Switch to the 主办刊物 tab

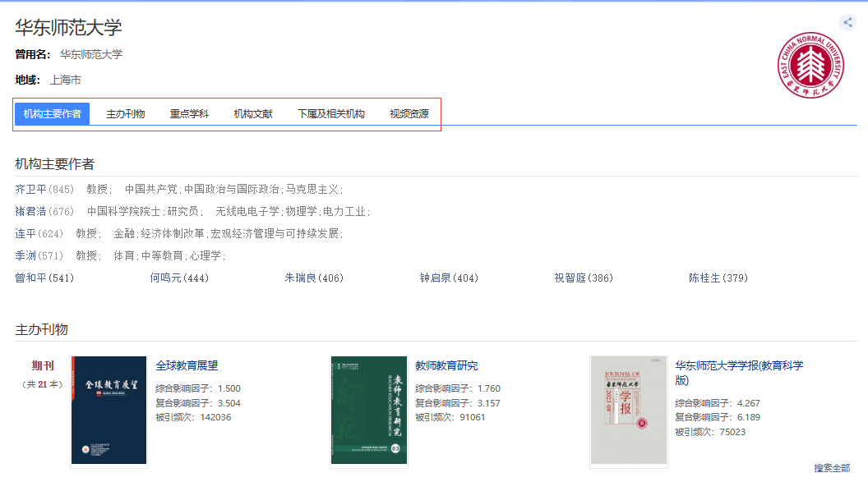tap(126, 114)
